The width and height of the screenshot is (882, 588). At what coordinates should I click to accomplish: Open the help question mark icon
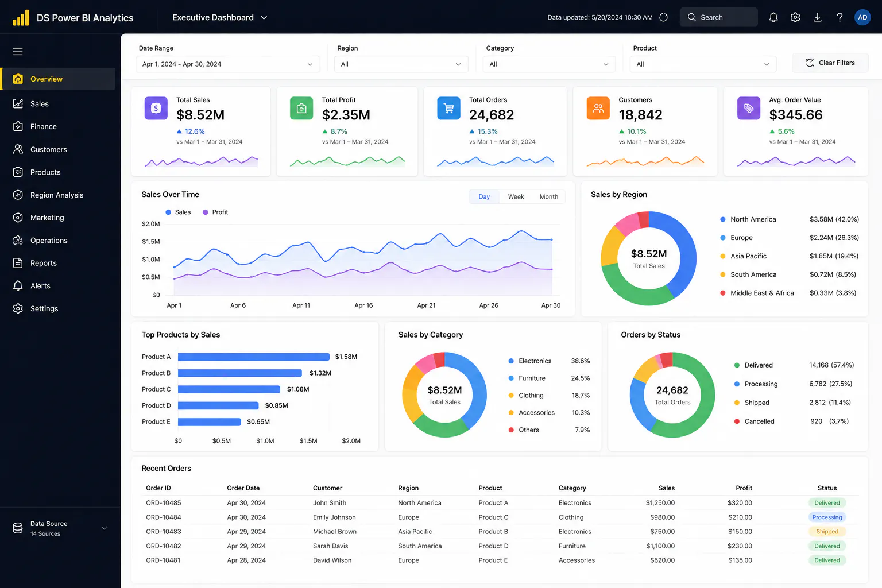click(x=840, y=17)
